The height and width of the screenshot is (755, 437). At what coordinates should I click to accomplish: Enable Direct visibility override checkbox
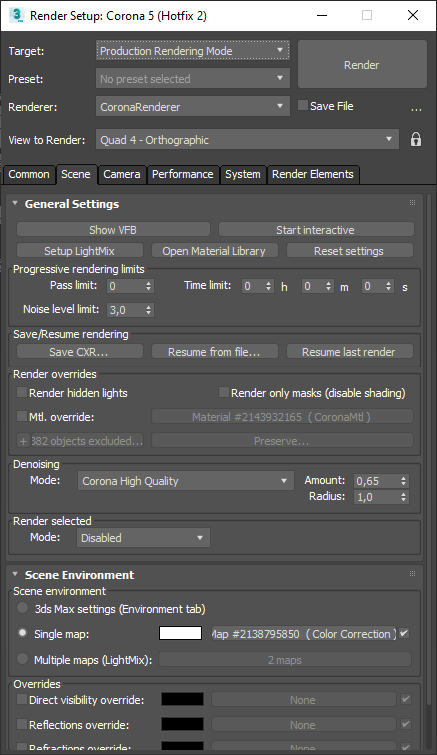(x=22, y=699)
